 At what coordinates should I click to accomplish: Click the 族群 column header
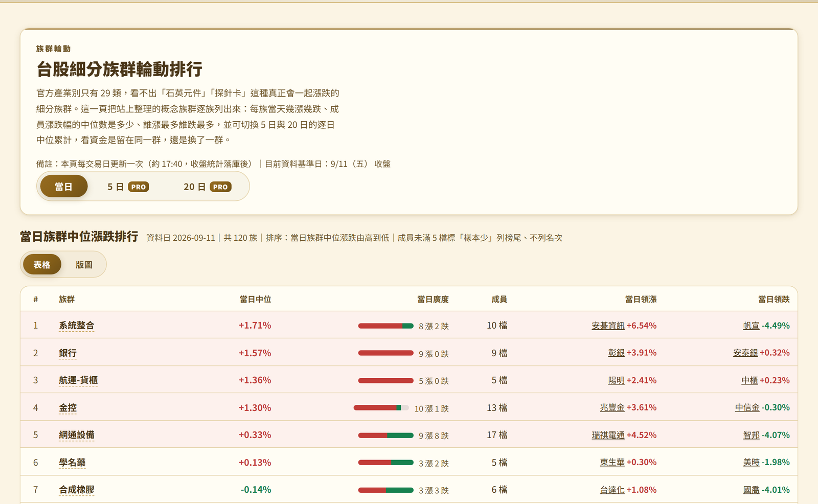coord(66,299)
